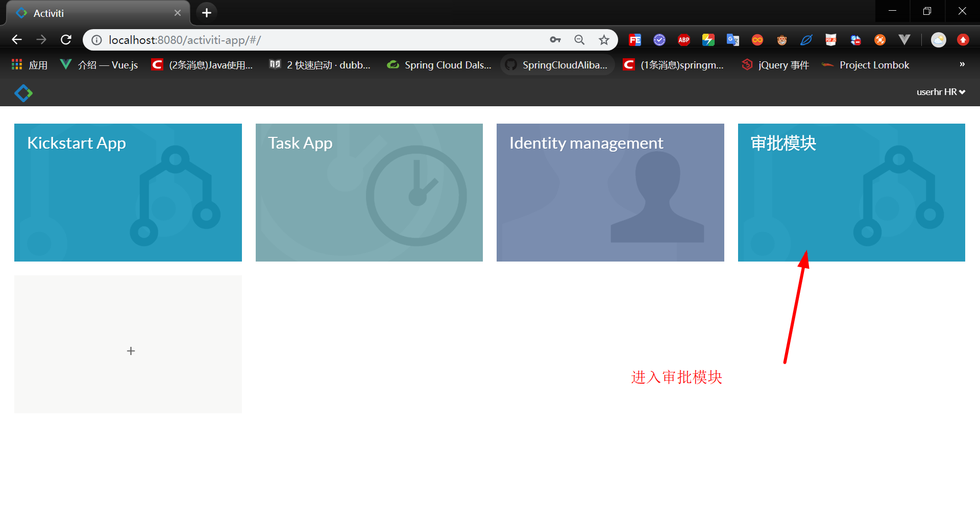Click the back navigation arrow
The width and height of the screenshot is (980, 519).
pyautogui.click(x=17, y=40)
